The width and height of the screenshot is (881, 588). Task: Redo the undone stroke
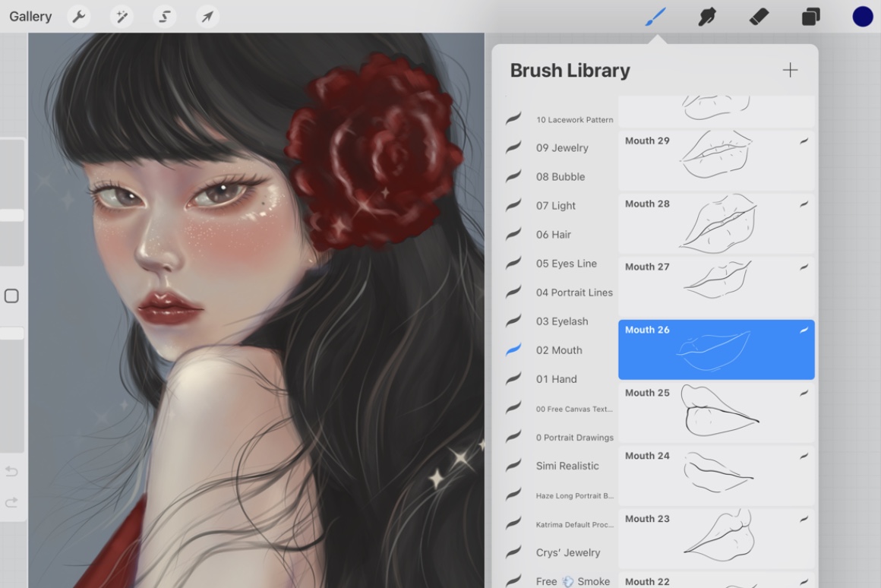click(12, 501)
